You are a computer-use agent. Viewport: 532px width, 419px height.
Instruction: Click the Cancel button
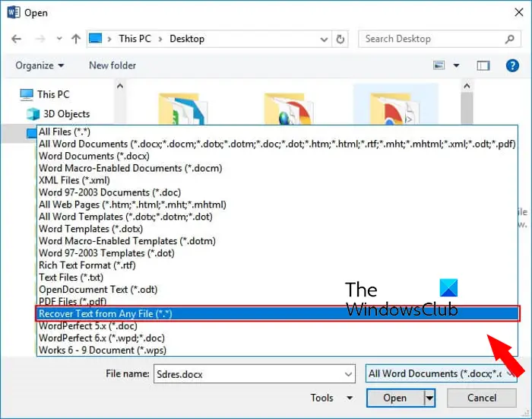click(x=482, y=398)
